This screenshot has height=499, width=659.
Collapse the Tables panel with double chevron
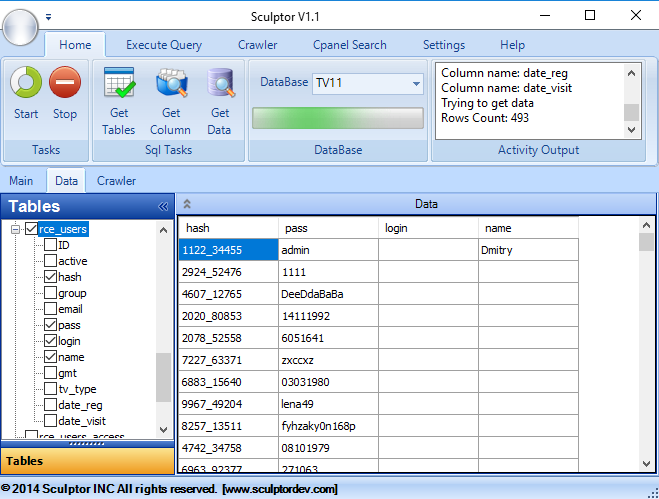point(163,207)
